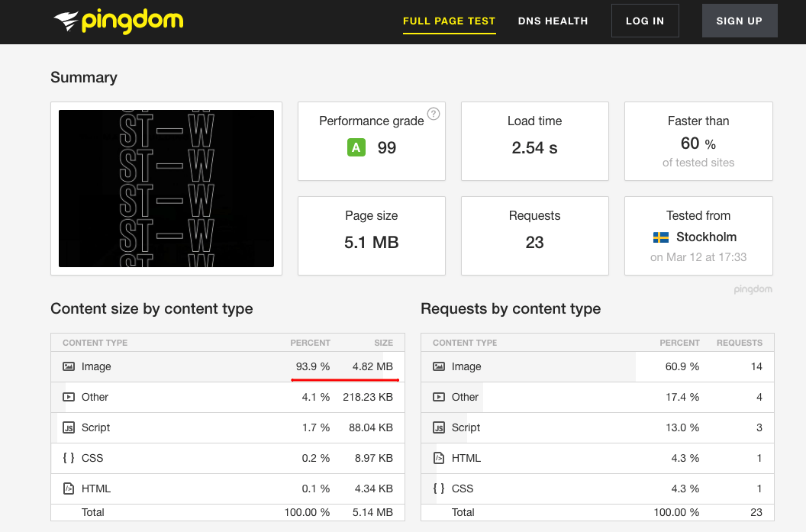
Task: Click the Load time 2.54 s value
Action: pos(534,148)
